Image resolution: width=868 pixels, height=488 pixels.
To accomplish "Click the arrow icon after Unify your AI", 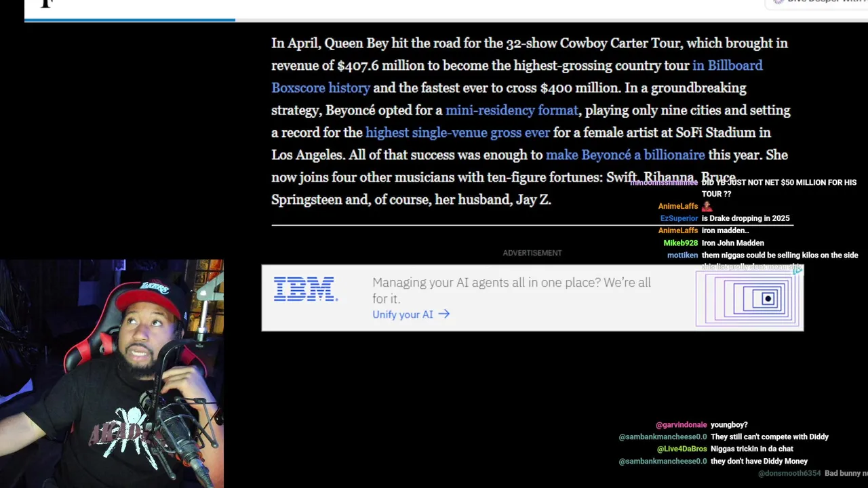I will click(444, 314).
